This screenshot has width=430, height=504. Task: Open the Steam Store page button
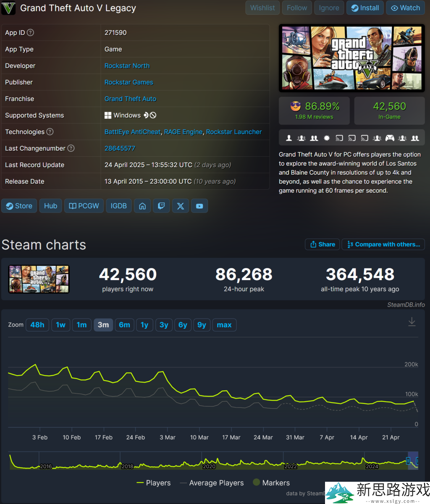click(x=19, y=206)
